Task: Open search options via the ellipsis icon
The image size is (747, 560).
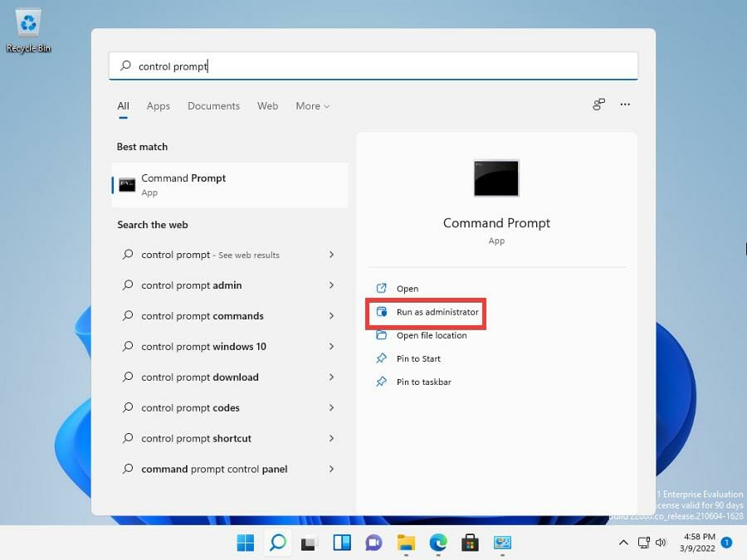Action: pos(625,105)
